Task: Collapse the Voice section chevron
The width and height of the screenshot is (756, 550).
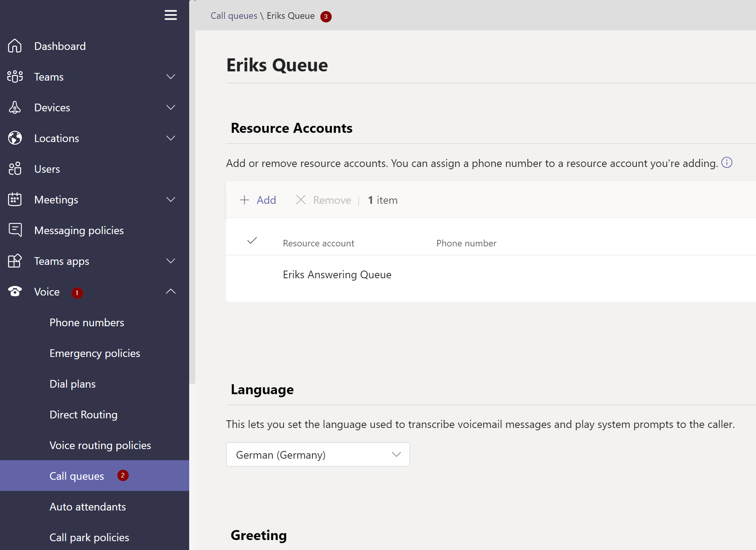Action: tap(170, 292)
